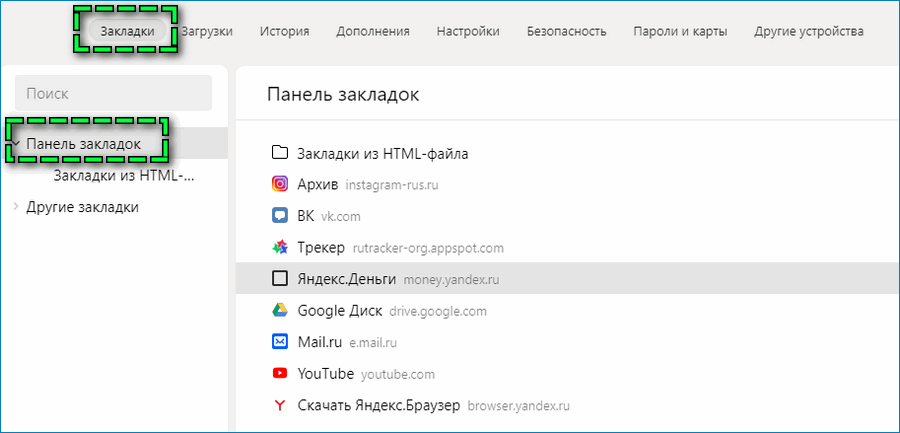Click the e.mail.ru address text
Screen dimensions: 900x433
tap(373, 343)
